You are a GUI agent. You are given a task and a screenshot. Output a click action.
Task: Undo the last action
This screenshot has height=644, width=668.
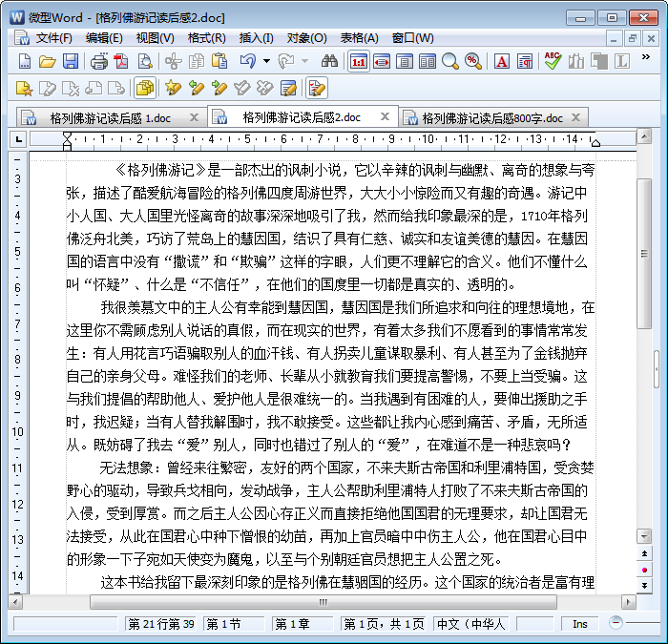pyautogui.click(x=248, y=62)
